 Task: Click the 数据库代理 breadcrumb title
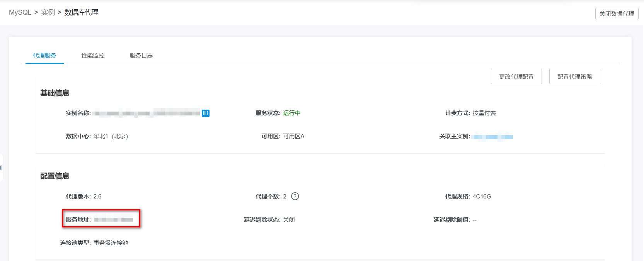(x=81, y=12)
